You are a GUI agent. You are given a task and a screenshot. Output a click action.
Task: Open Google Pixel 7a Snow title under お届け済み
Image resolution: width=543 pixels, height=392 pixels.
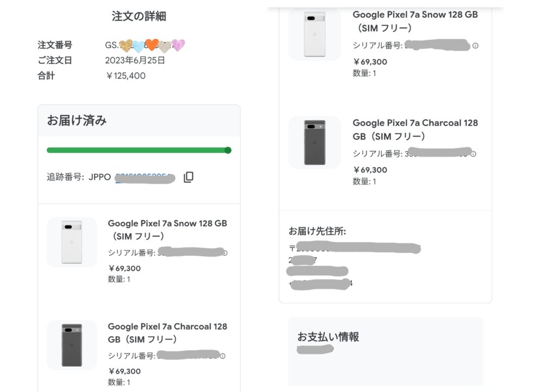point(167,230)
